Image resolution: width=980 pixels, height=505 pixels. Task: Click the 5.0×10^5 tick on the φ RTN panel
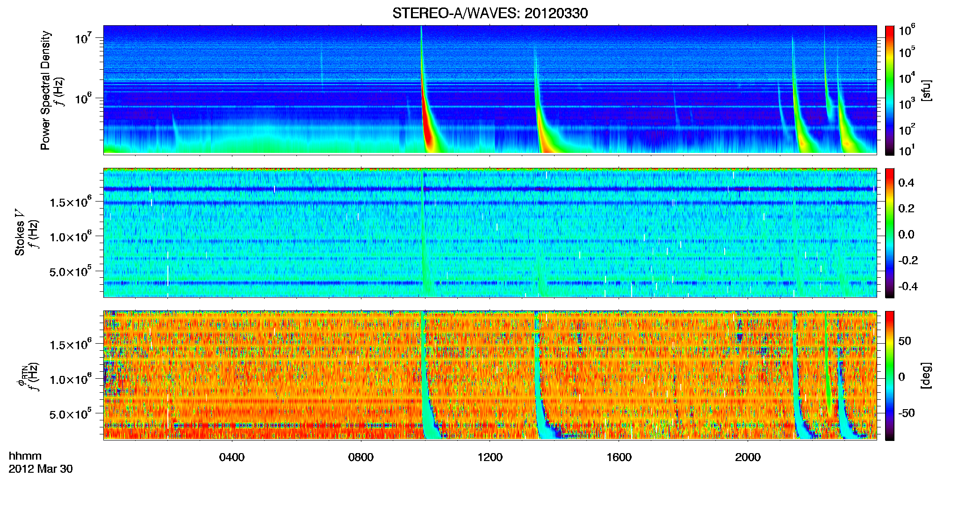[71, 414]
